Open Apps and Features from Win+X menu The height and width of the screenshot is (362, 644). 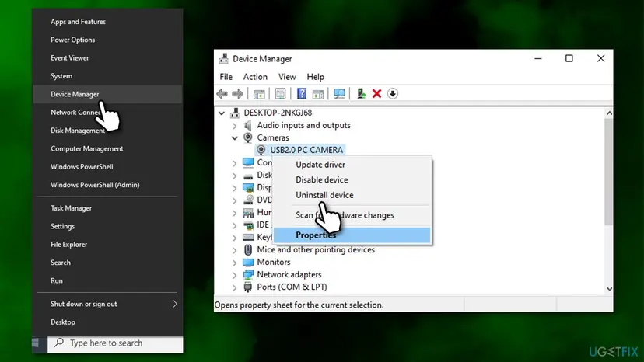pyautogui.click(x=107, y=21)
